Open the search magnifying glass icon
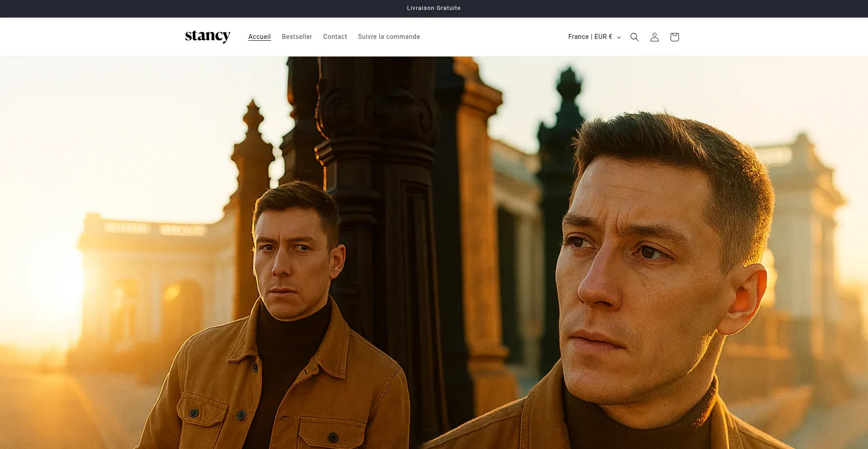868x449 pixels. tap(634, 37)
